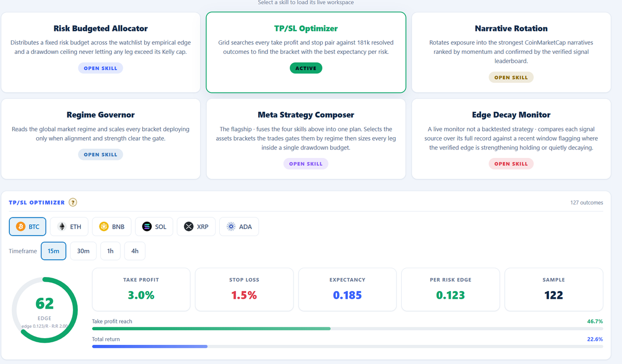This screenshot has width=622, height=364.
Task: Select the BTC asset chip
Action: click(x=27, y=227)
